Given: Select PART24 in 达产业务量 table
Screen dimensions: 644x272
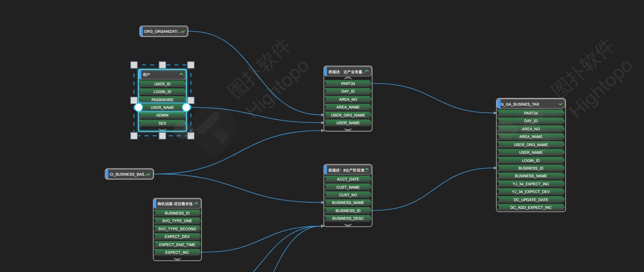Looking at the screenshot, I should [x=348, y=83].
